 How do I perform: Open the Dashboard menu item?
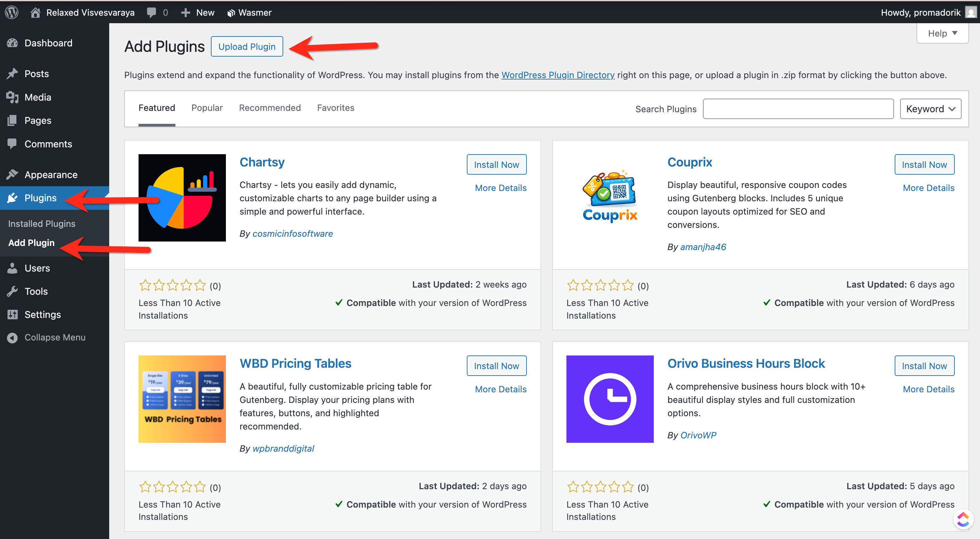coord(48,43)
